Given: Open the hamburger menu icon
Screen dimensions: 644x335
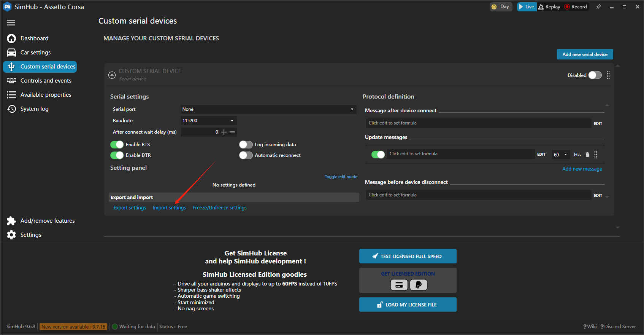Looking at the screenshot, I should (11, 23).
